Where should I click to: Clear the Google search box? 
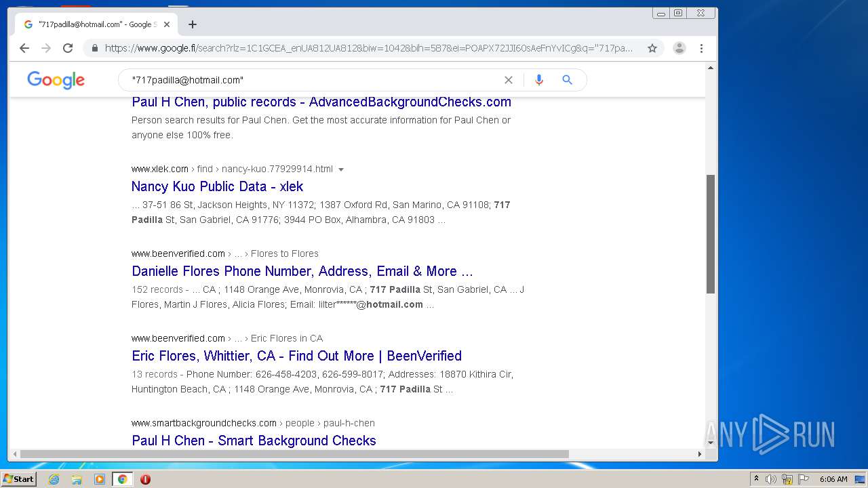(x=509, y=80)
